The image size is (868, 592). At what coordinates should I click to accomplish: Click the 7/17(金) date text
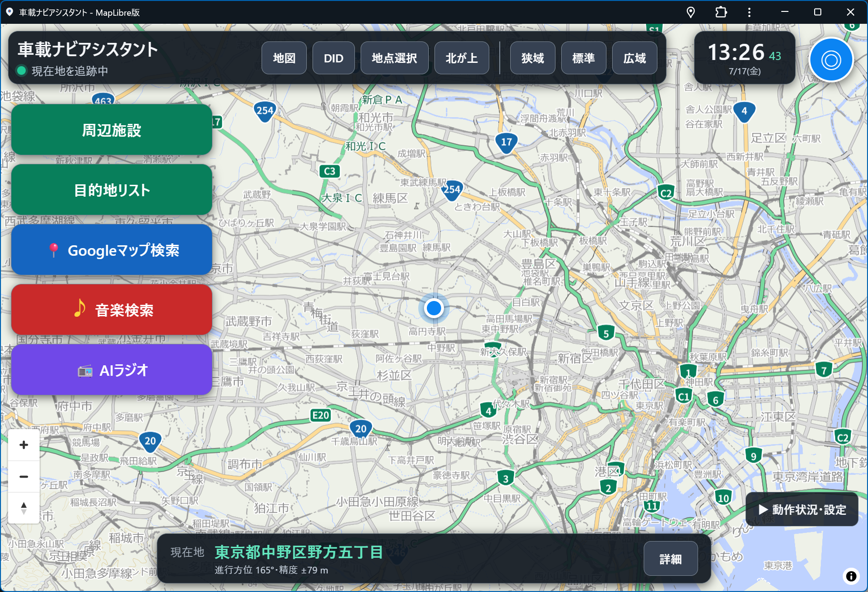tap(745, 71)
